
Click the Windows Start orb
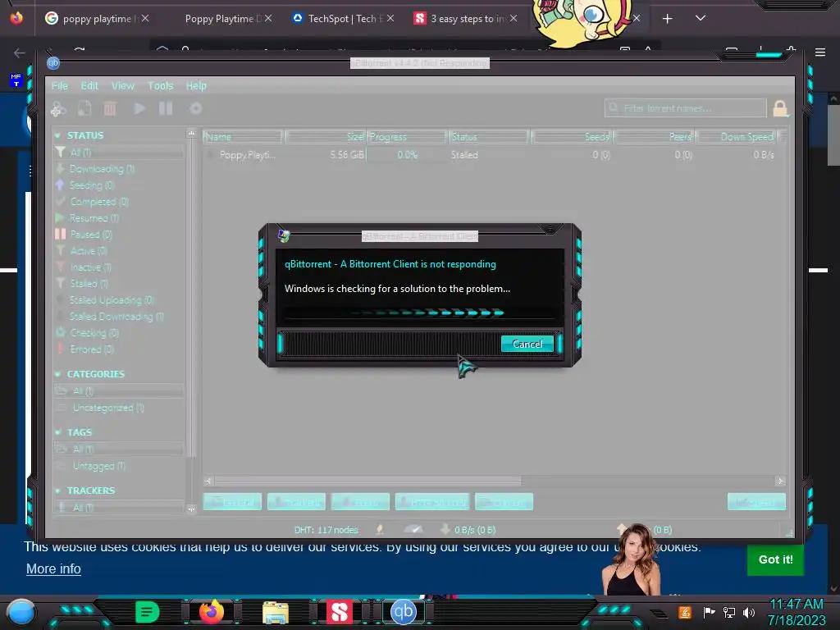click(21, 612)
